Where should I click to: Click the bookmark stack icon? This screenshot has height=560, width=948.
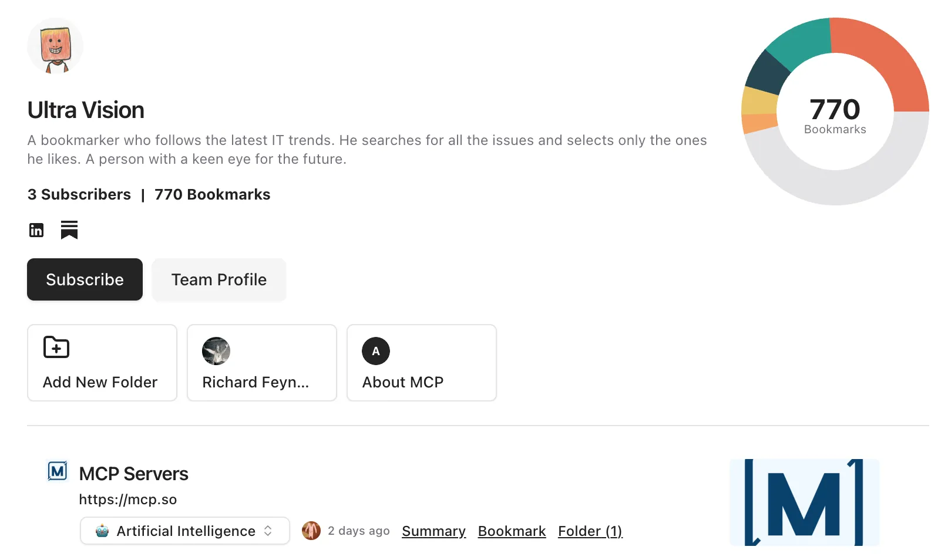click(69, 230)
